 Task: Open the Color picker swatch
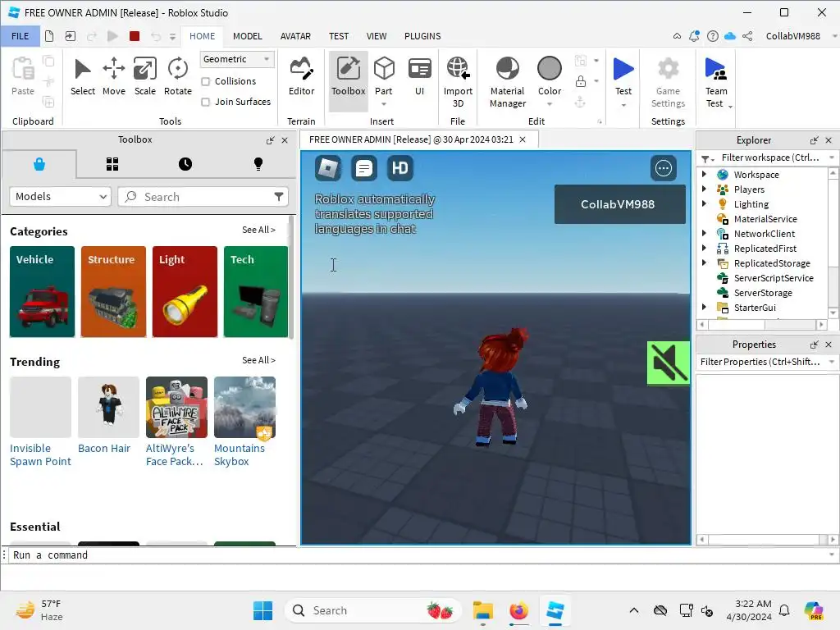click(549, 69)
